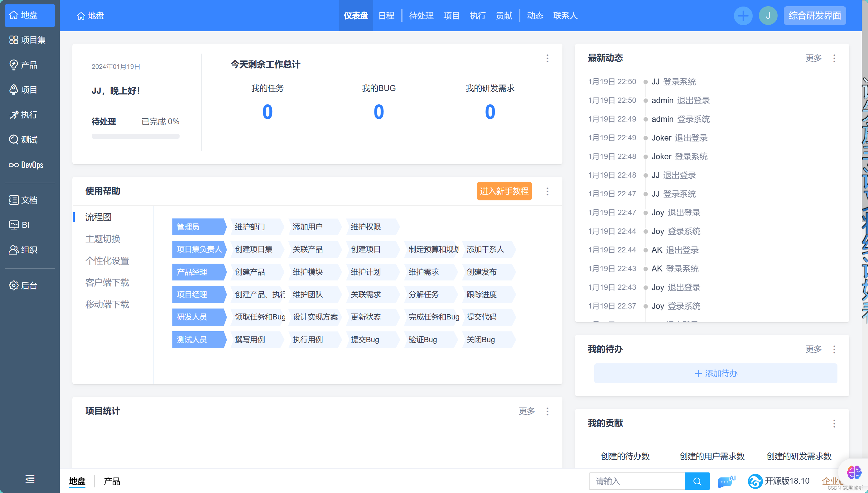Open DevOps from the sidebar
The width and height of the screenshot is (868, 493).
[27, 165]
